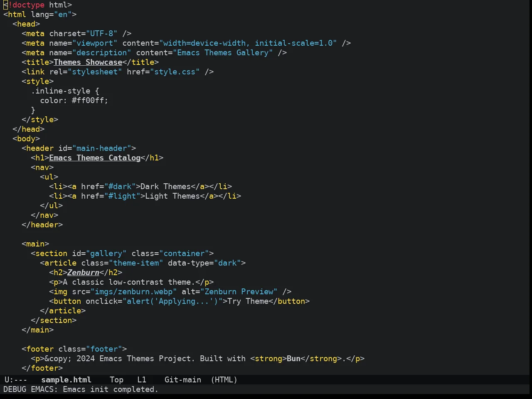Screen dimensions: 532x399
Task: Click the 'Dark Themes' link text
Action: point(166,187)
